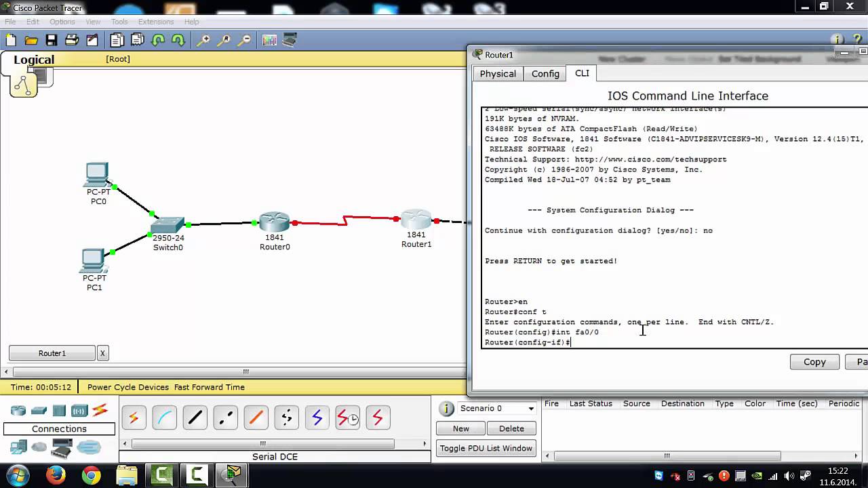Select the orange Fiber cable
Image resolution: width=868 pixels, height=488 pixels.
pos(256,418)
